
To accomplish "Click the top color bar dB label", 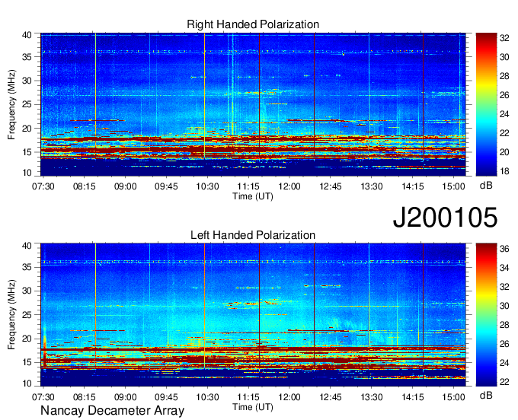I will click(486, 186).
